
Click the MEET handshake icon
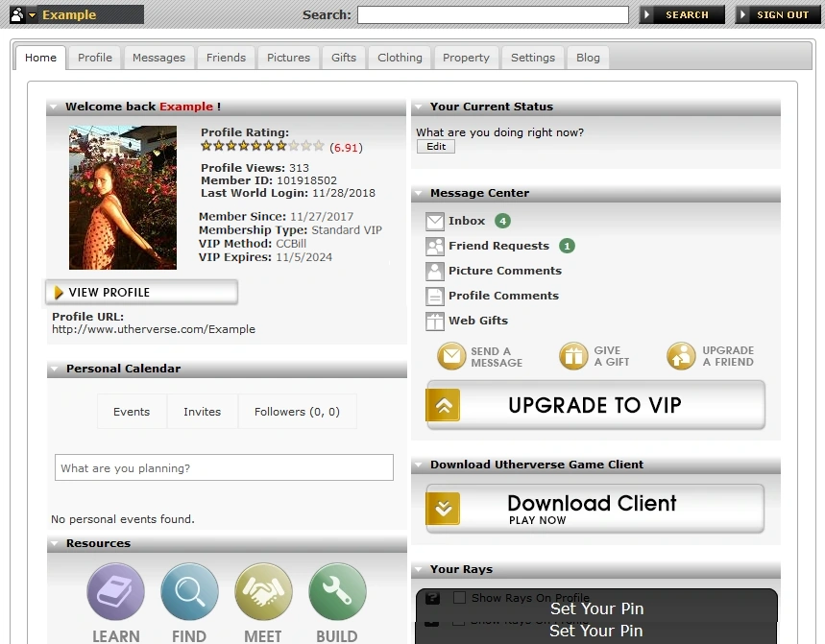coord(263,592)
